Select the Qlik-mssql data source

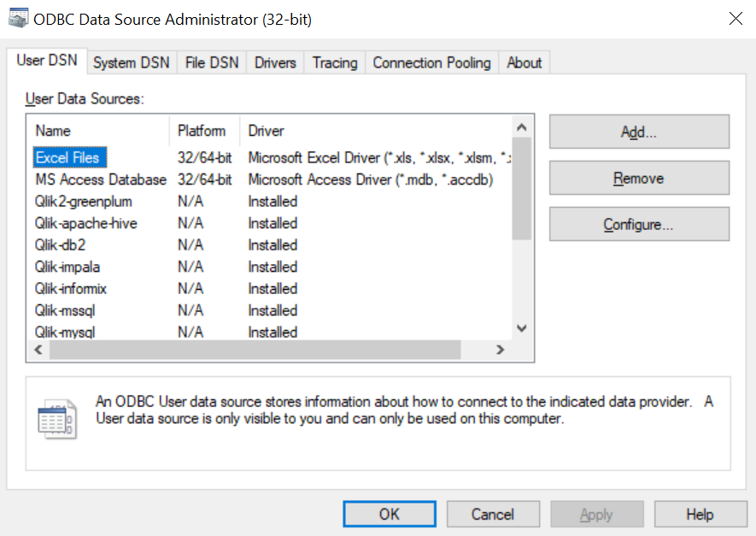pos(65,310)
